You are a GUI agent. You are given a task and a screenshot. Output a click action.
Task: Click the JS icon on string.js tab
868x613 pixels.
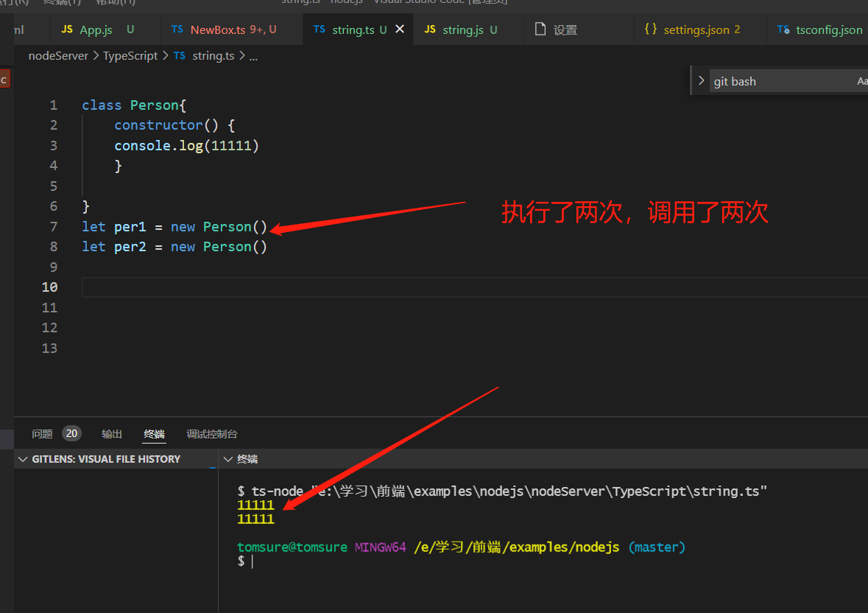coord(430,29)
